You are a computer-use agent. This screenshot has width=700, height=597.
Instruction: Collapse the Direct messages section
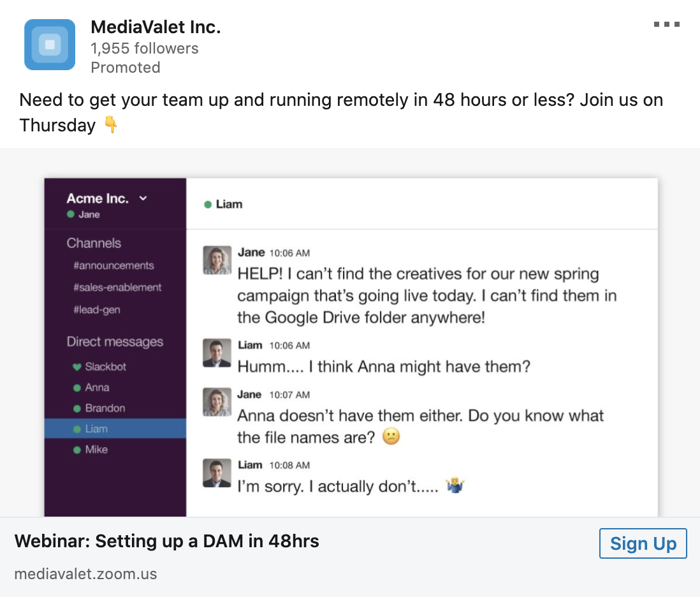(x=114, y=342)
